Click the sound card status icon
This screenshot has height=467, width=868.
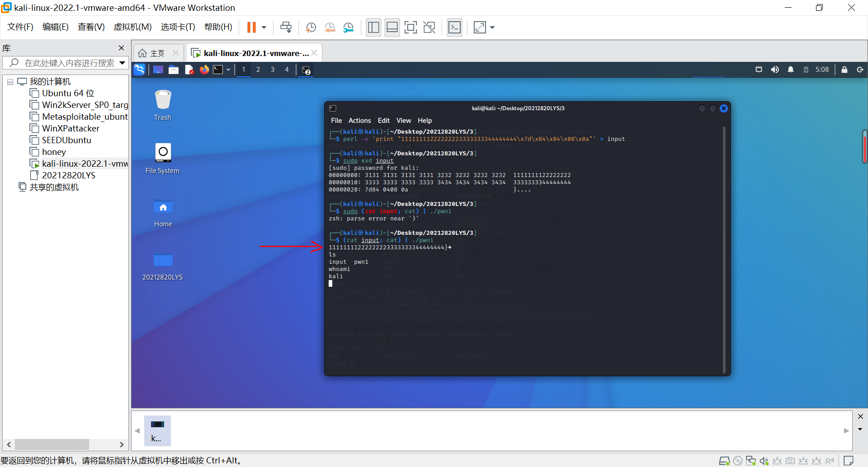click(764, 461)
